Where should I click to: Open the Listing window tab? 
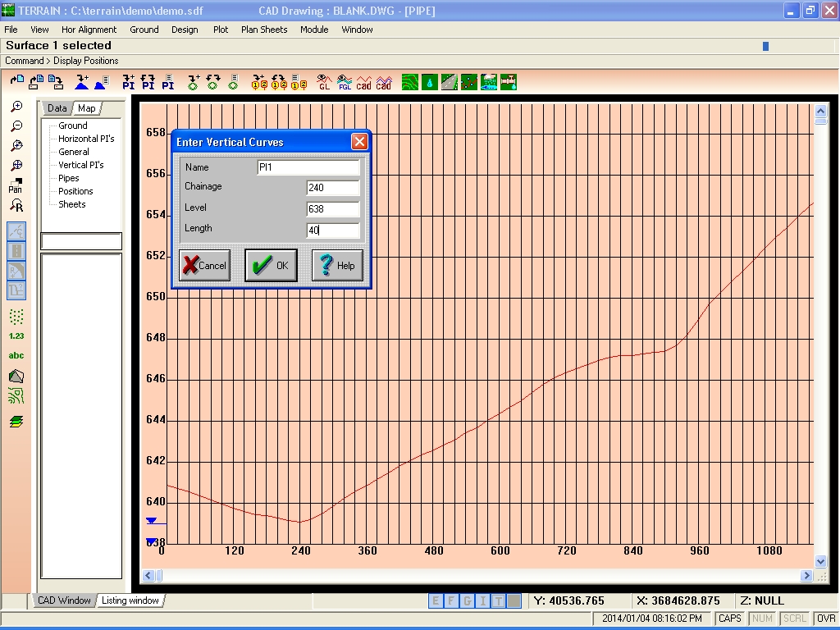click(x=130, y=600)
